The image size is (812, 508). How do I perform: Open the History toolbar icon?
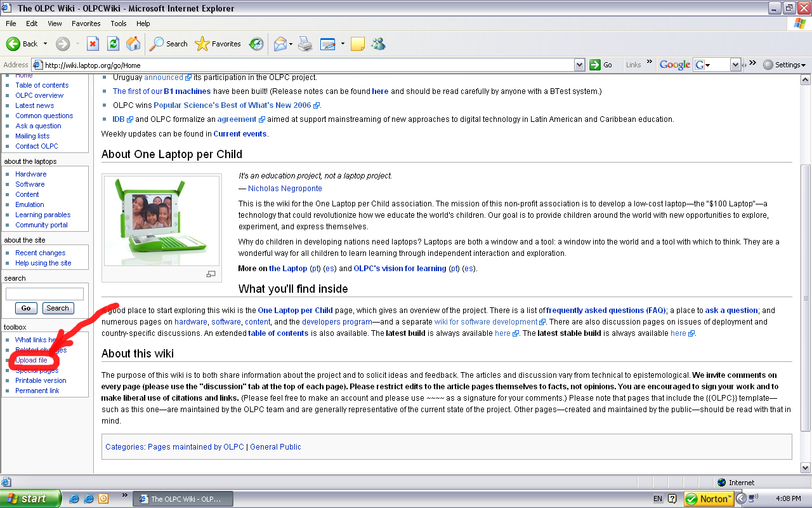point(256,44)
